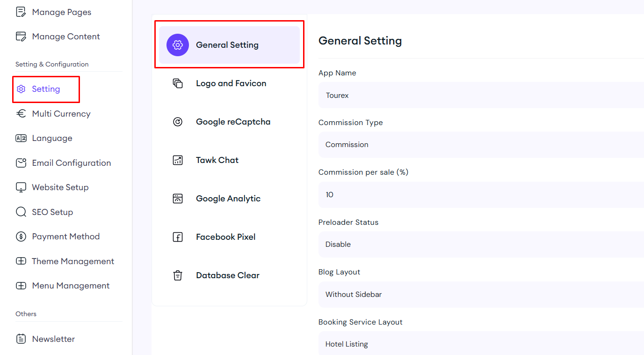
Task: Click the App Name input field
Action: pyautogui.click(x=481, y=96)
